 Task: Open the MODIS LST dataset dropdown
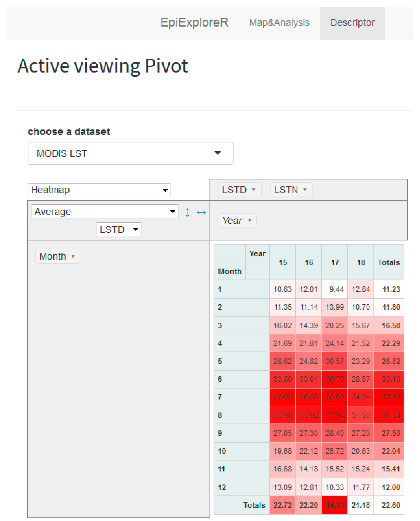[x=130, y=153]
